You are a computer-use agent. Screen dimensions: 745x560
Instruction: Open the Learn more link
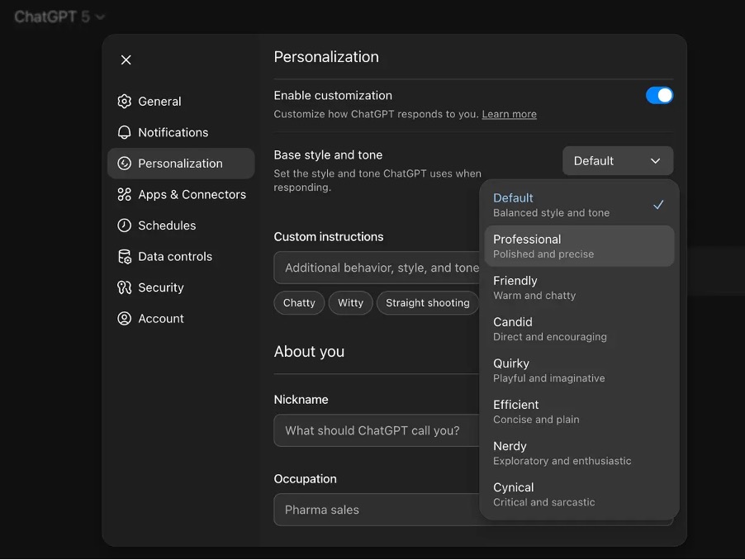[x=509, y=115]
